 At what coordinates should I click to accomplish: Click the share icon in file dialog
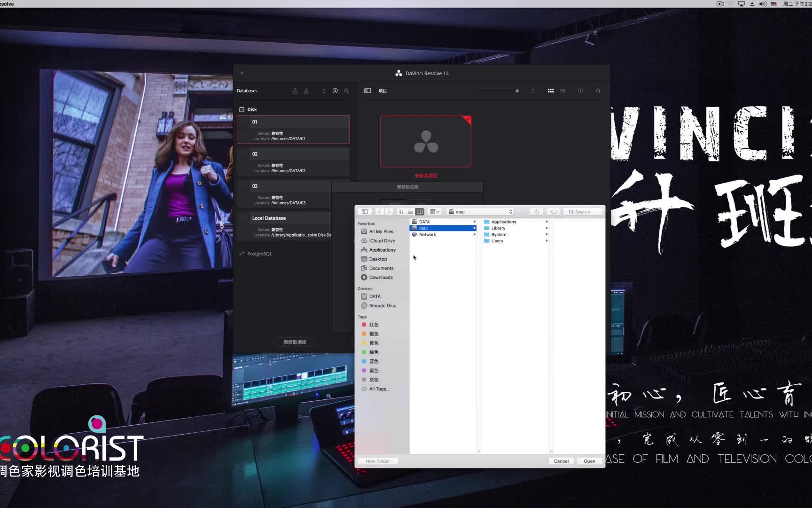(x=536, y=212)
